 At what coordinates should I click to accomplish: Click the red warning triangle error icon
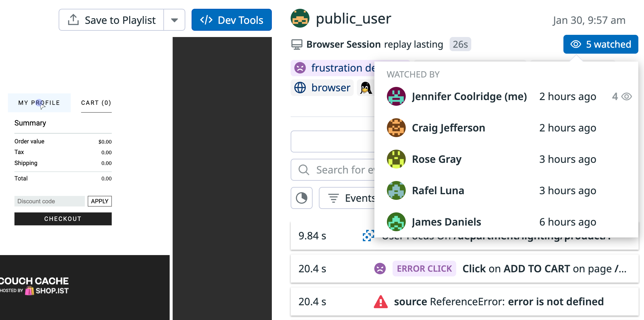[x=381, y=302]
